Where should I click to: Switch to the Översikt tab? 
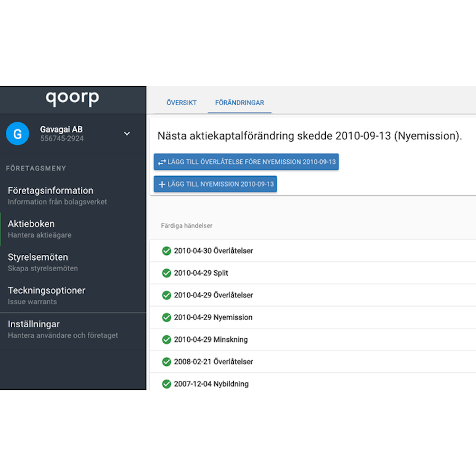(181, 103)
